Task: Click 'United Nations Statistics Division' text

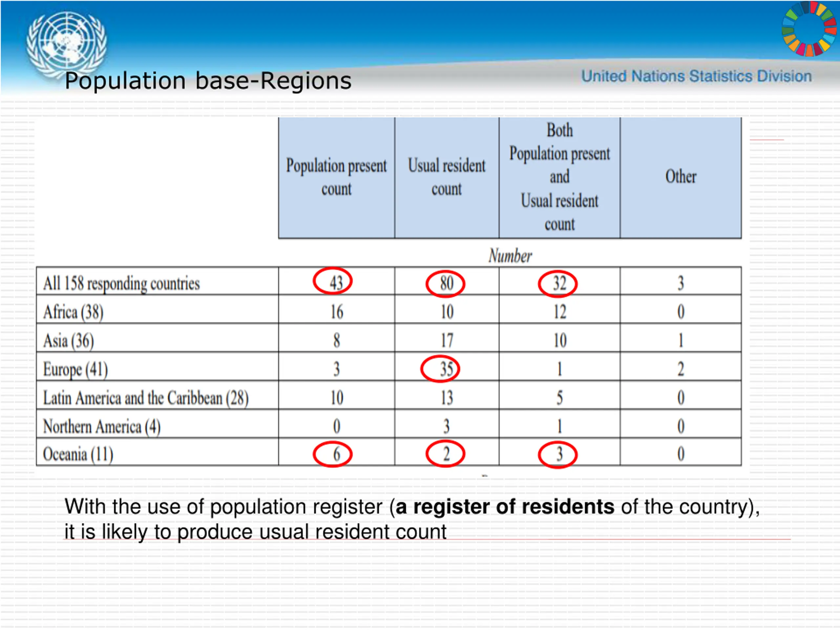Action: tap(697, 76)
